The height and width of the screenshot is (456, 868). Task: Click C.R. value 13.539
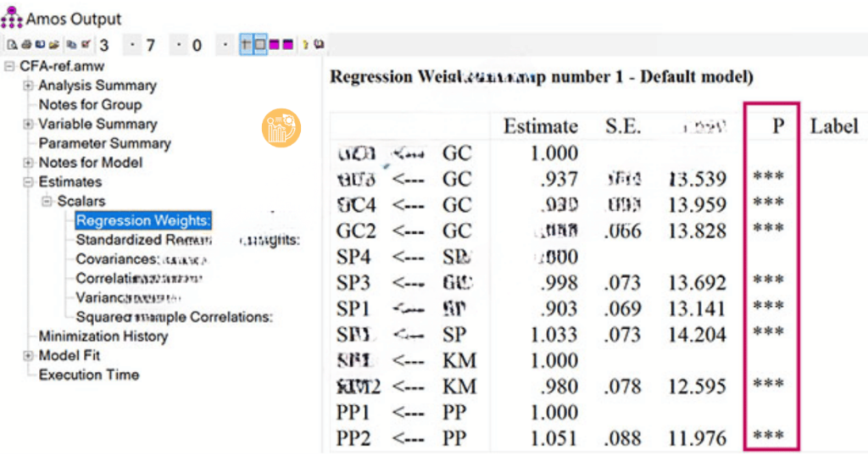pos(697,180)
